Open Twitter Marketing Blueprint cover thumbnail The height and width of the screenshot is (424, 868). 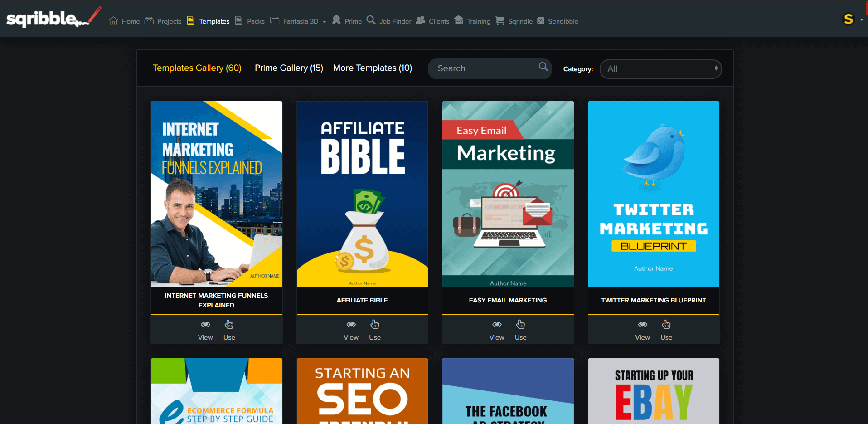(654, 194)
